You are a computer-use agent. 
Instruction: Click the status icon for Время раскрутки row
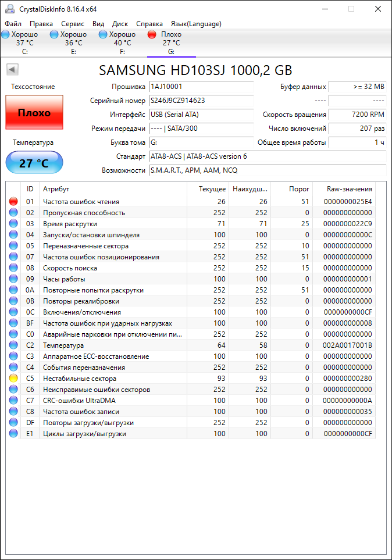pyautogui.click(x=13, y=223)
